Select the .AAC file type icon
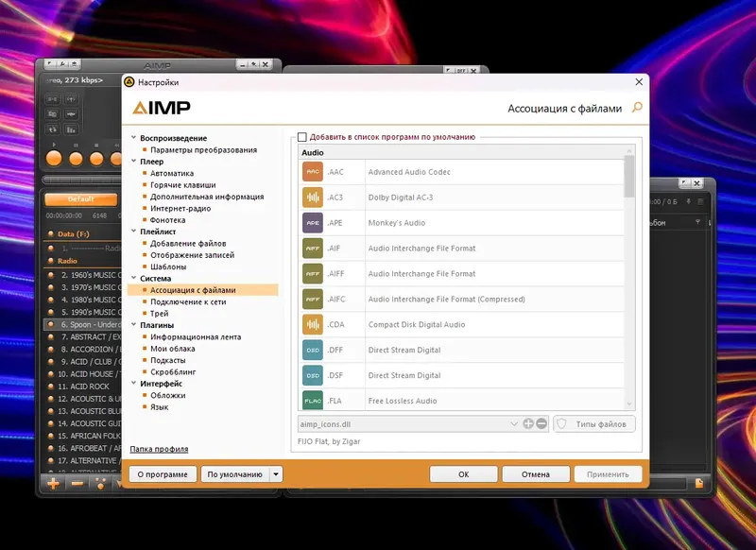 (313, 171)
